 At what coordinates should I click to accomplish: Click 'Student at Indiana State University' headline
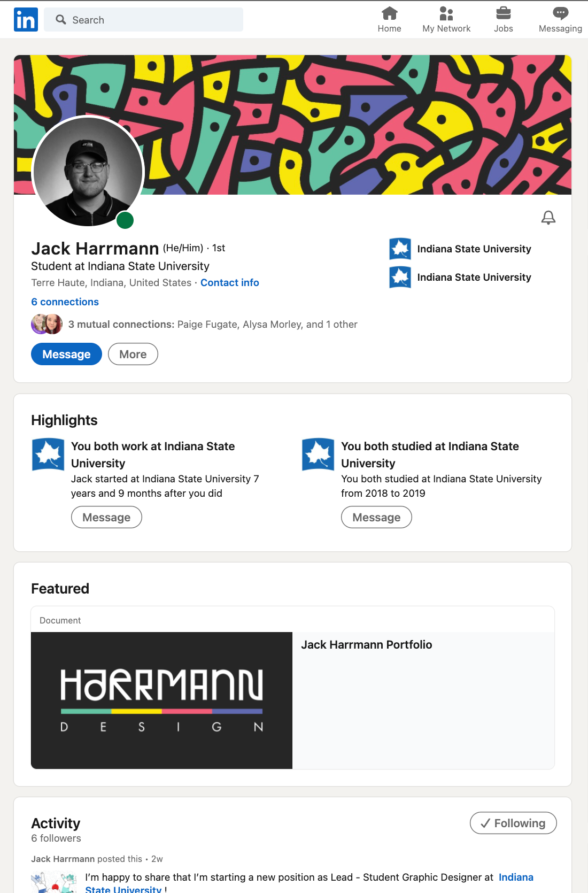click(120, 266)
